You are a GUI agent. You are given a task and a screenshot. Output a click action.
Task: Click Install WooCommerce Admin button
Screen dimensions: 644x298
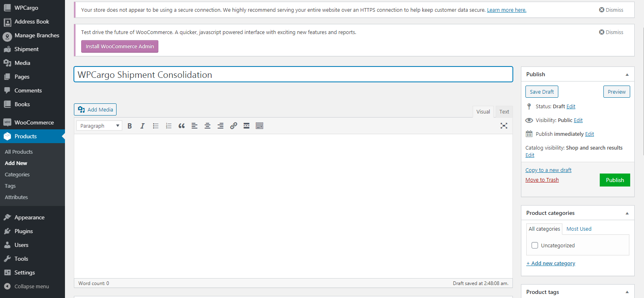click(x=120, y=47)
